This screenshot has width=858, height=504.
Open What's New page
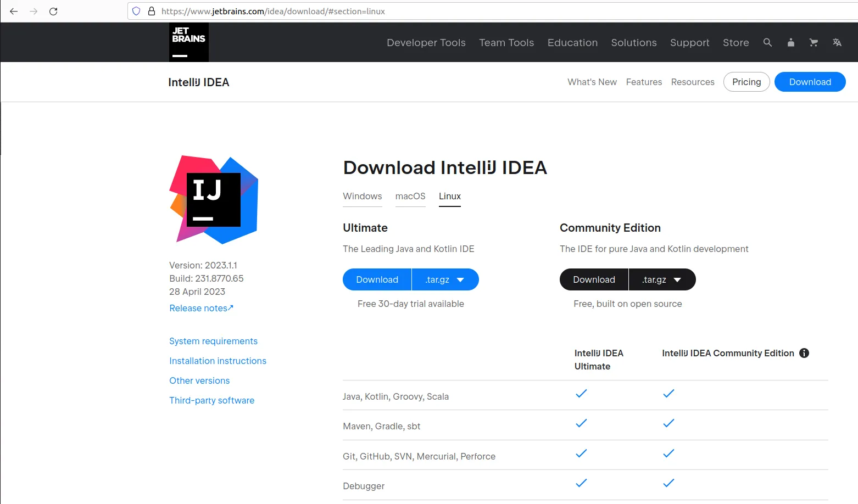click(592, 82)
